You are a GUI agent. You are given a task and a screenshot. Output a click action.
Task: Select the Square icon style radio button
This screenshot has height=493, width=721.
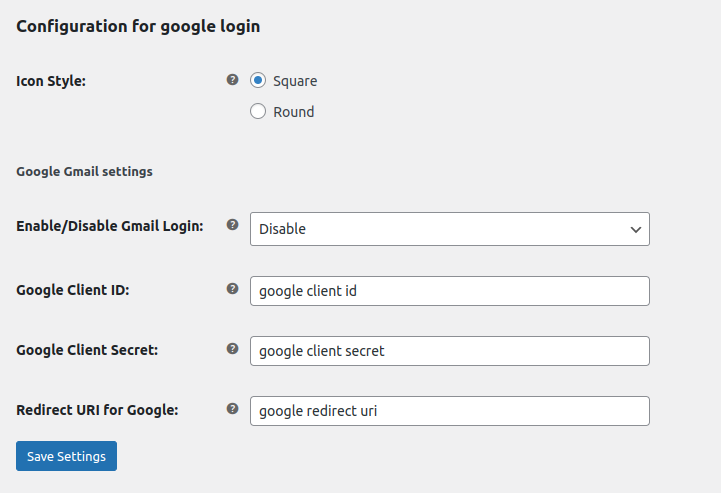[258, 81]
